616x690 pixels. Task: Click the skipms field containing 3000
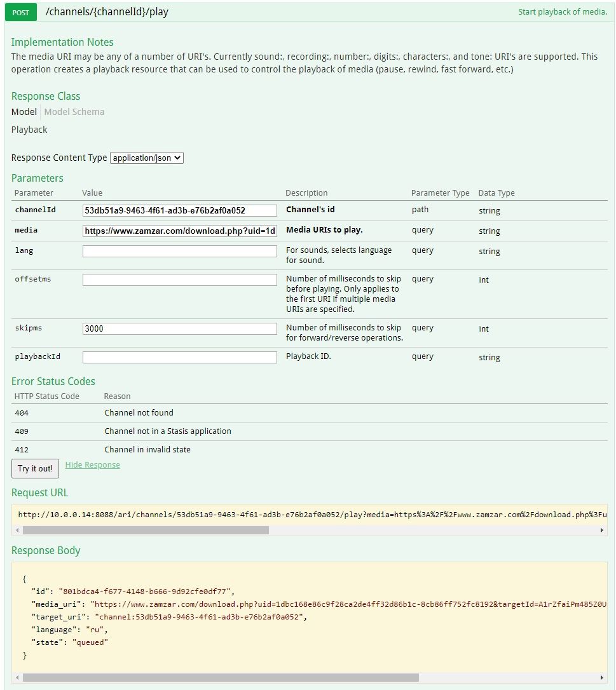click(180, 328)
